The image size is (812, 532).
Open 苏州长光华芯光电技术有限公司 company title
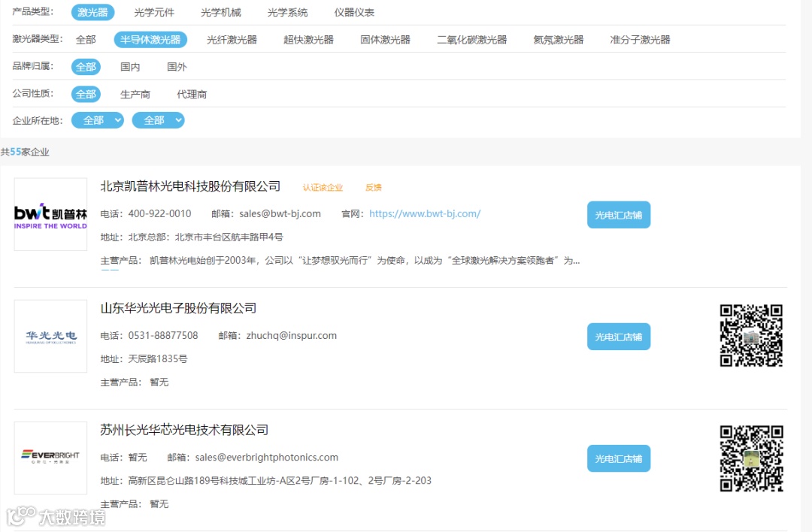tap(184, 430)
